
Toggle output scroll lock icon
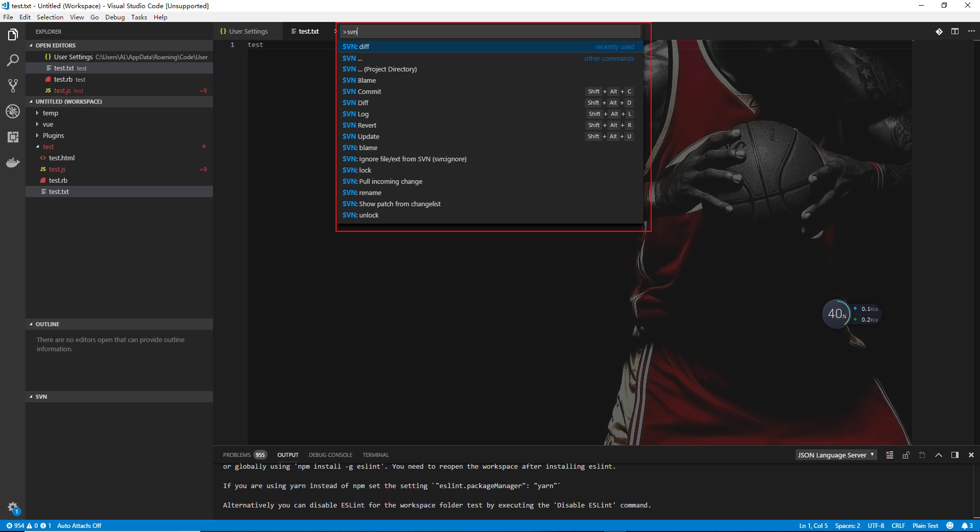pos(906,455)
